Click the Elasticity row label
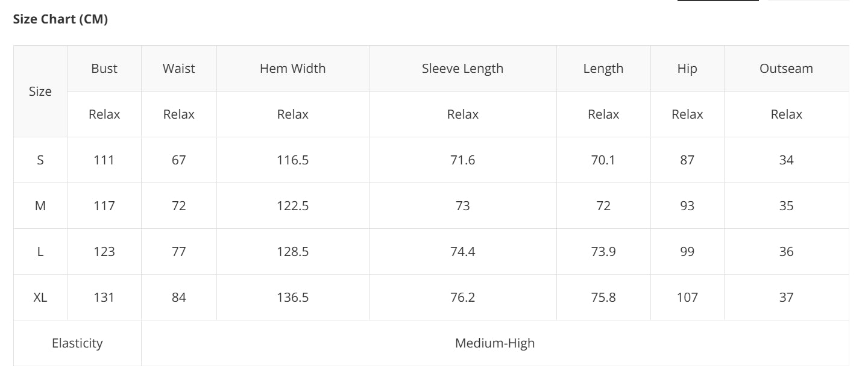 click(x=77, y=343)
